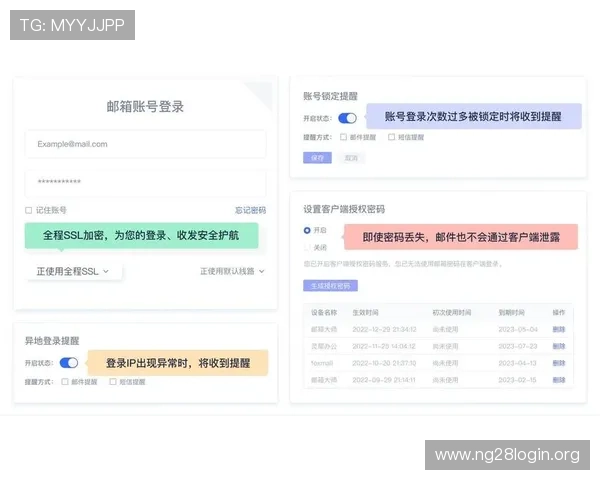The width and height of the screenshot is (600, 480).
Task: Click the 生效时间 column header
Action: click(x=365, y=312)
